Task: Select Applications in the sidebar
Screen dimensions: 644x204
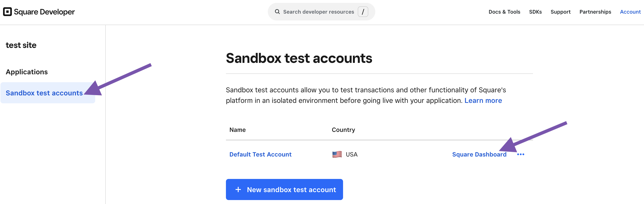Action: (x=27, y=72)
